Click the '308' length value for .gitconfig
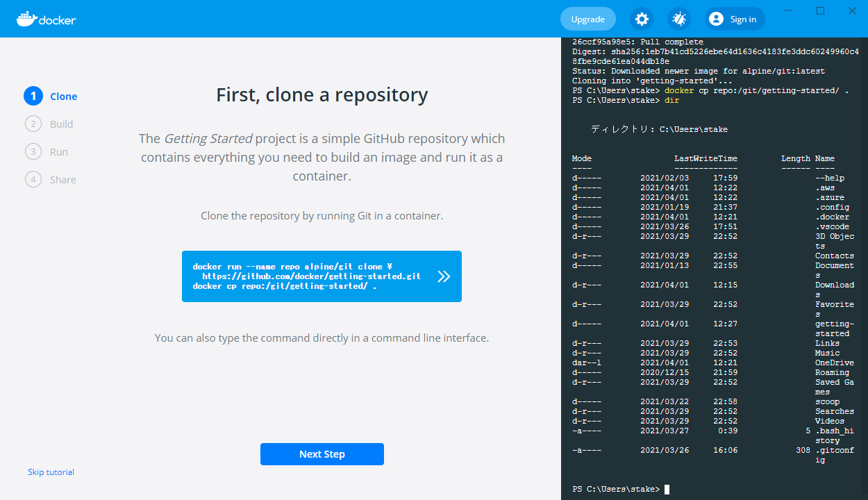This screenshot has height=500, width=868. [803, 450]
